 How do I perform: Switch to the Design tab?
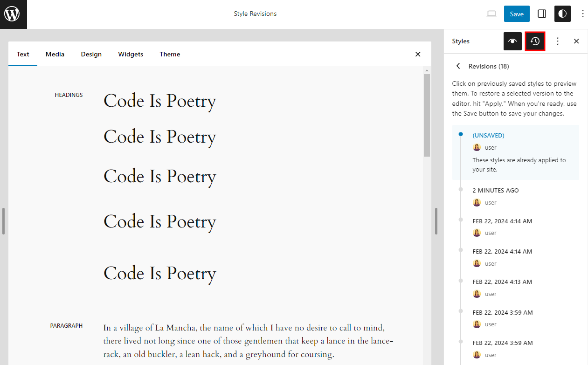coord(91,54)
